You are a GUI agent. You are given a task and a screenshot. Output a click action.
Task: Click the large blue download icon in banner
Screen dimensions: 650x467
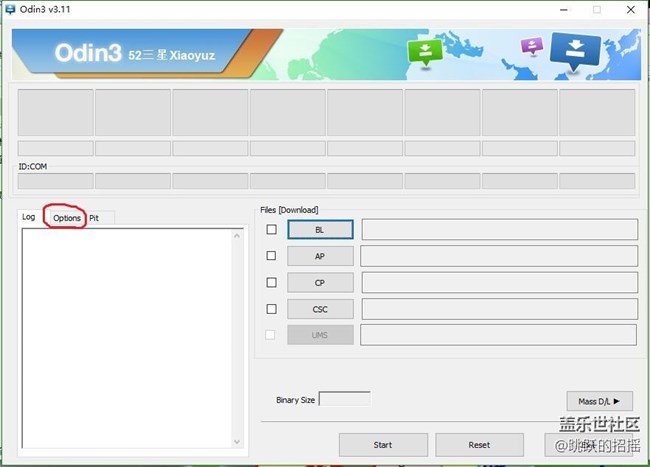point(576,48)
